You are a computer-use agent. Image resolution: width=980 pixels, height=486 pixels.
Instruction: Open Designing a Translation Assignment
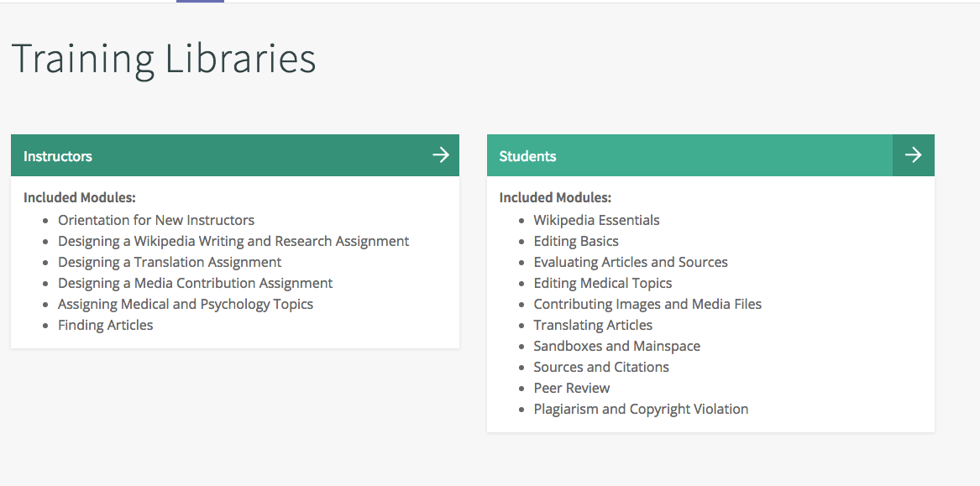(169, 262)
